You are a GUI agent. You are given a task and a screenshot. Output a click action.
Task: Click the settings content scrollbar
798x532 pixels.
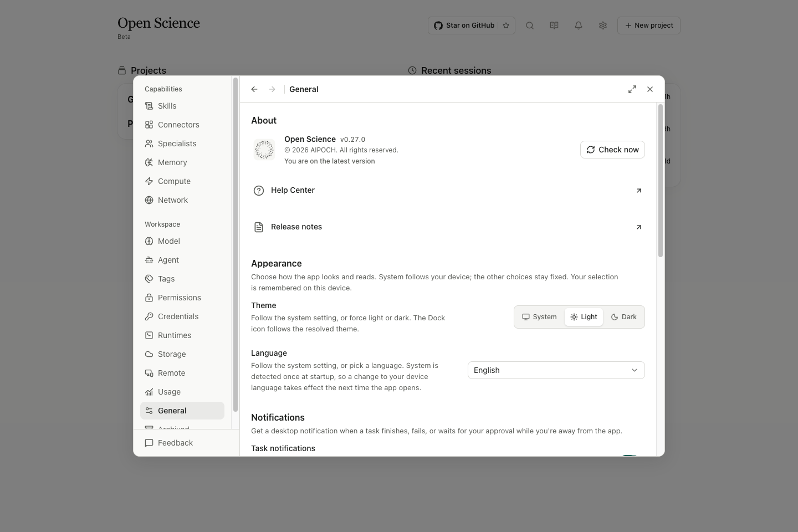[661, 181]
